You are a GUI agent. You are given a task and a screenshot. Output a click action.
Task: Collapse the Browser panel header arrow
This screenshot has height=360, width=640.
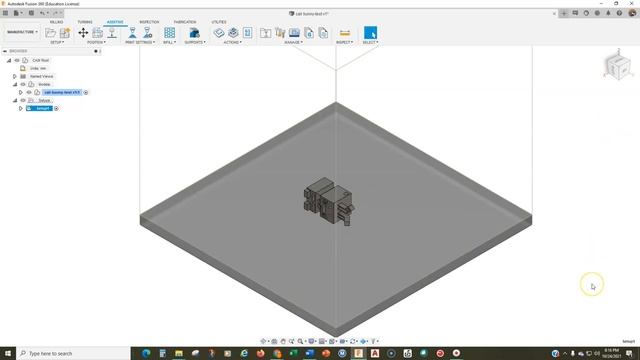coord(4,51)
